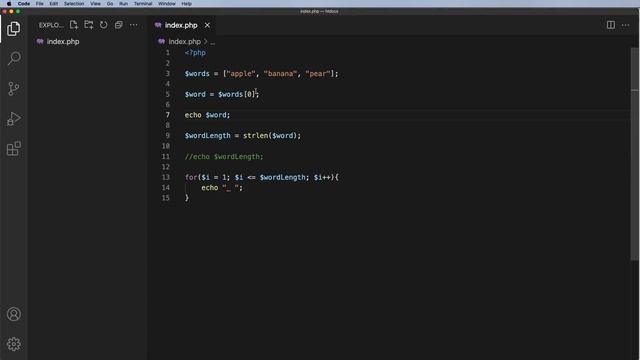Split the editor to the right
Screen dimensions: 640x360
pyautogui.click(x=611, y=25)
